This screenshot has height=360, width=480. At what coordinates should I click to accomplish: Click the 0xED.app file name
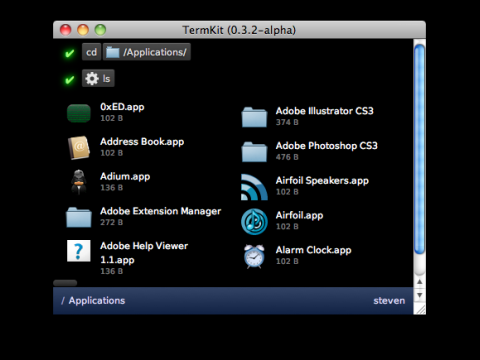pyautogui.click(x=122, y=107)
